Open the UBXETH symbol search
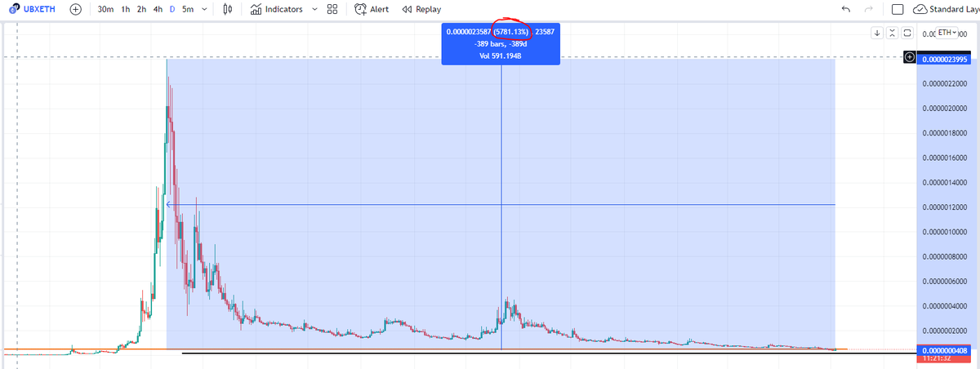 31,9
